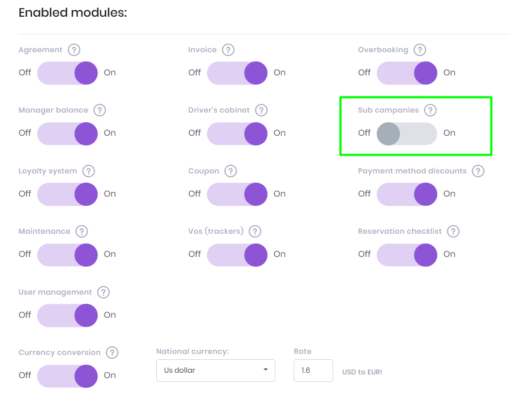Image resolution: width=532 pixels, height=404 pixels.
Task: Open the National currency dropdown
Action: pos(216,371)
